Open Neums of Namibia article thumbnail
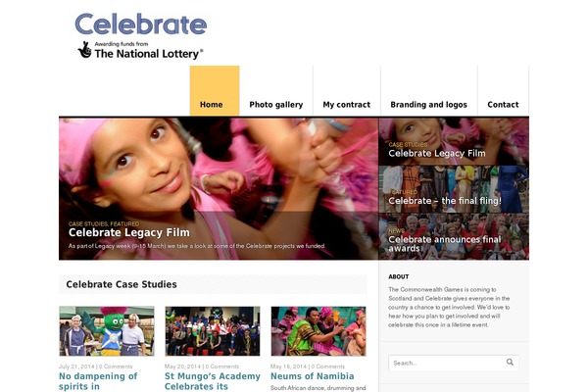Image resolution: width=588 pixels, height=392 pixels. pos(318,331)
